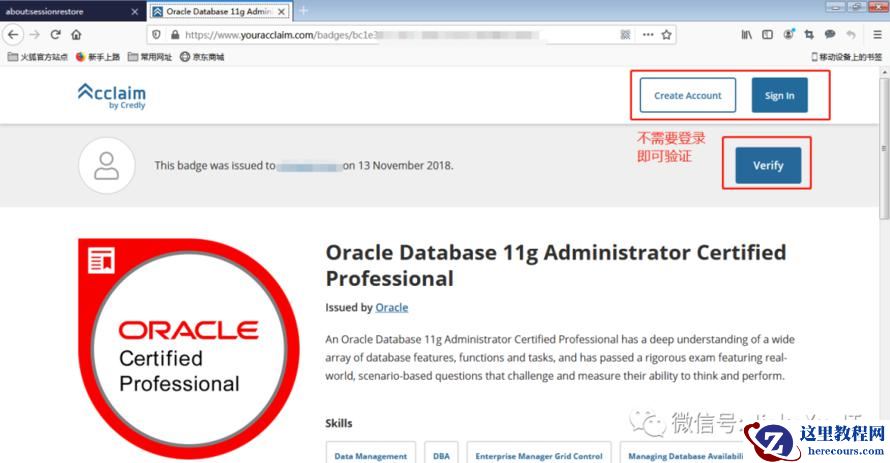Switch to about:sessionrestore tab
This screenshot has width=890, height=463.
pos(72,11)
